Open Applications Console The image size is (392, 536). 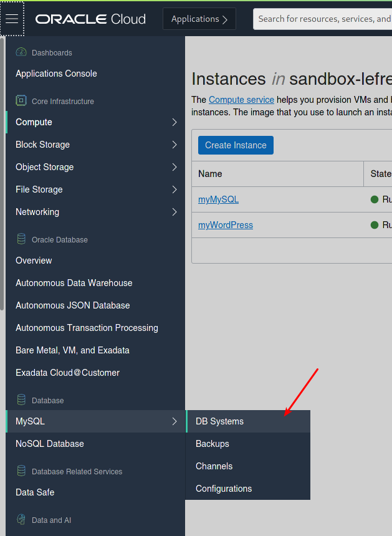(x=56, y=74)
